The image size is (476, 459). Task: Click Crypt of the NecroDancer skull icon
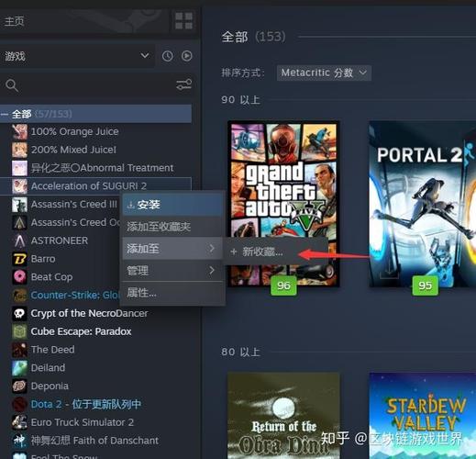(x=19, y=313)
